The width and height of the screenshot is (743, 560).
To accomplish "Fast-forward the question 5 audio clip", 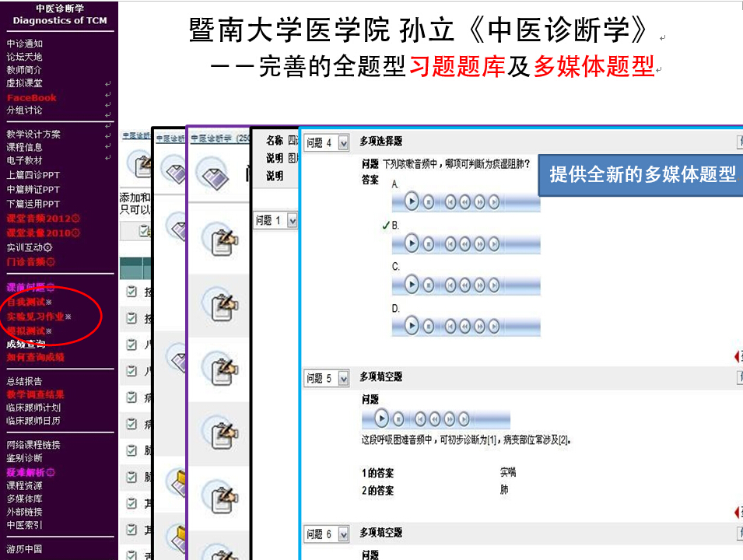I will pyautogui.click(x=449, y=418).
